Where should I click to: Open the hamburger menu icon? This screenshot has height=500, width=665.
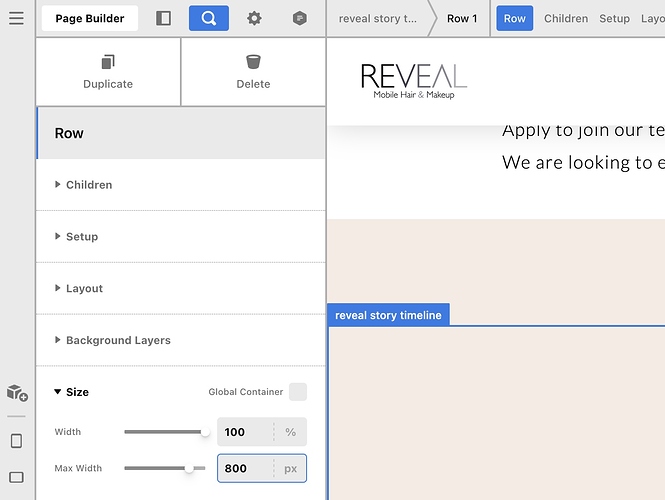(16, 18)
